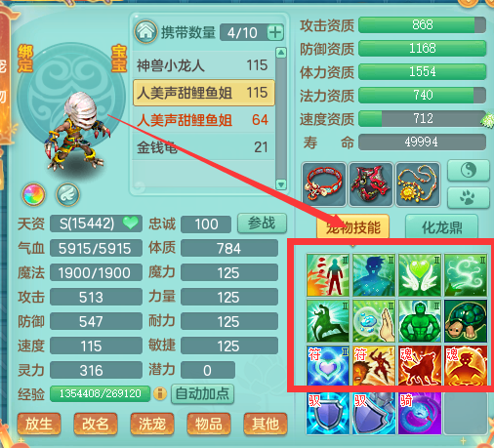494x448 pixels.
Task: Toggle the green heart beside 天资
Action: 131,224
